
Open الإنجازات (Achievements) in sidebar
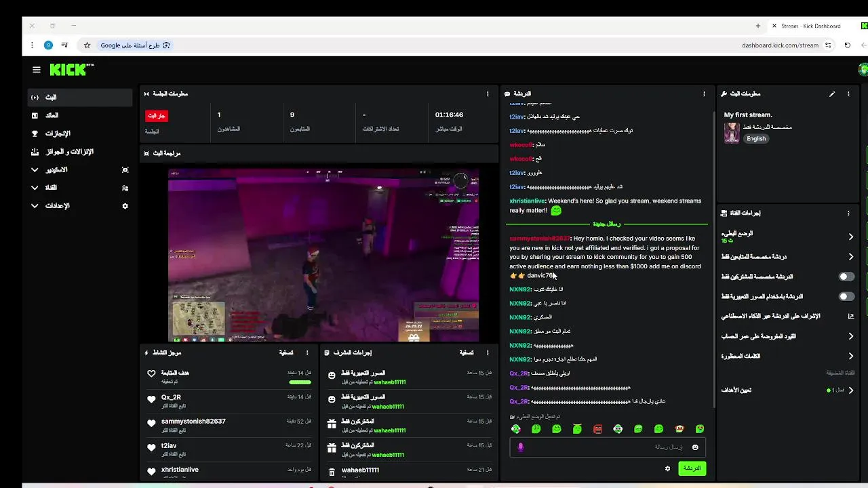pyautogui.click(x=80, y=134)
